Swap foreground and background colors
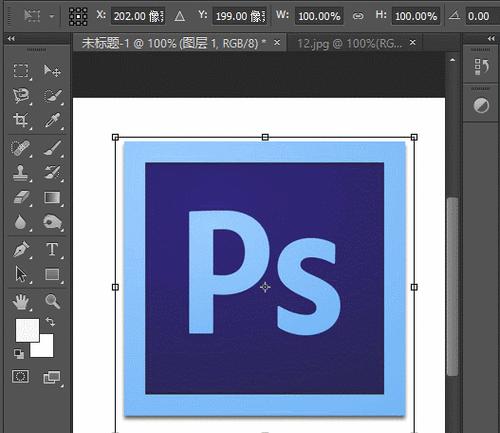The width and height of the screenshot is (500, 433). (50, 322)
